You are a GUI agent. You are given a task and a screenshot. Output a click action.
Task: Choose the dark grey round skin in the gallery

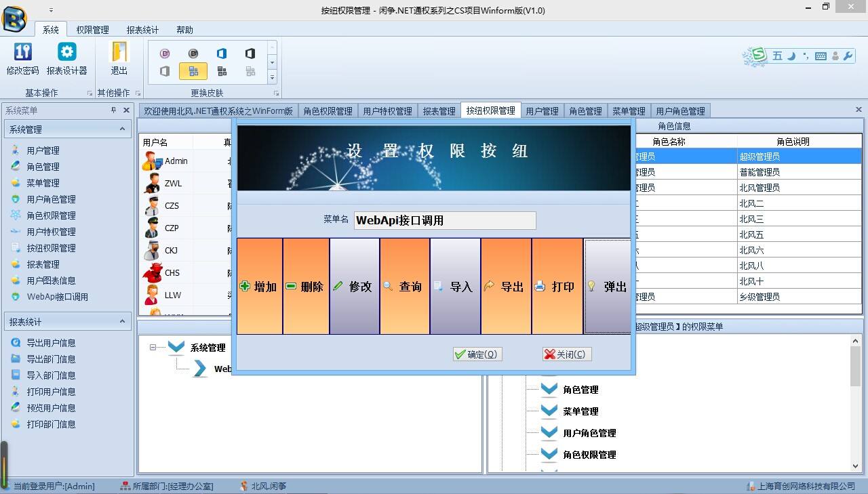point(193,53)
